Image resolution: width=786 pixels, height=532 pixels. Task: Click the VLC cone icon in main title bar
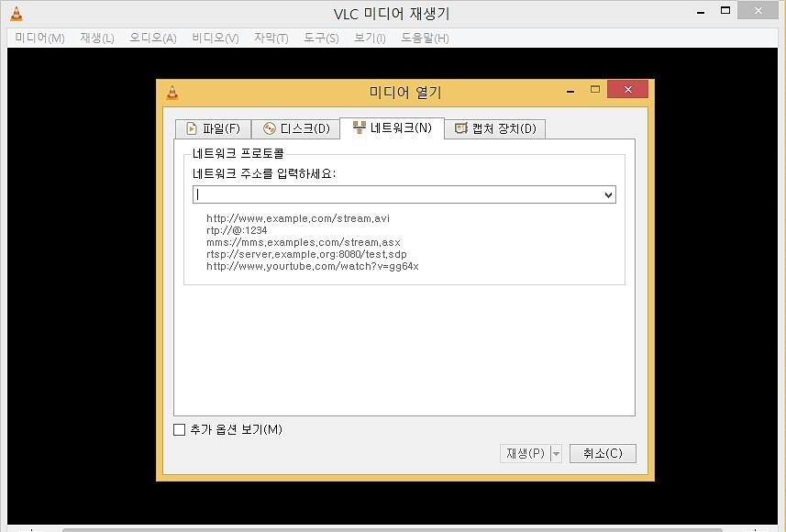click(17, 14)
